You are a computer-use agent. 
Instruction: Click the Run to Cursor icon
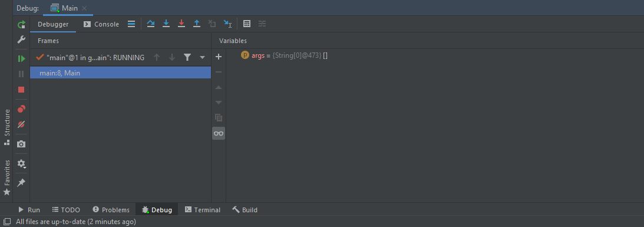(227, 24)
